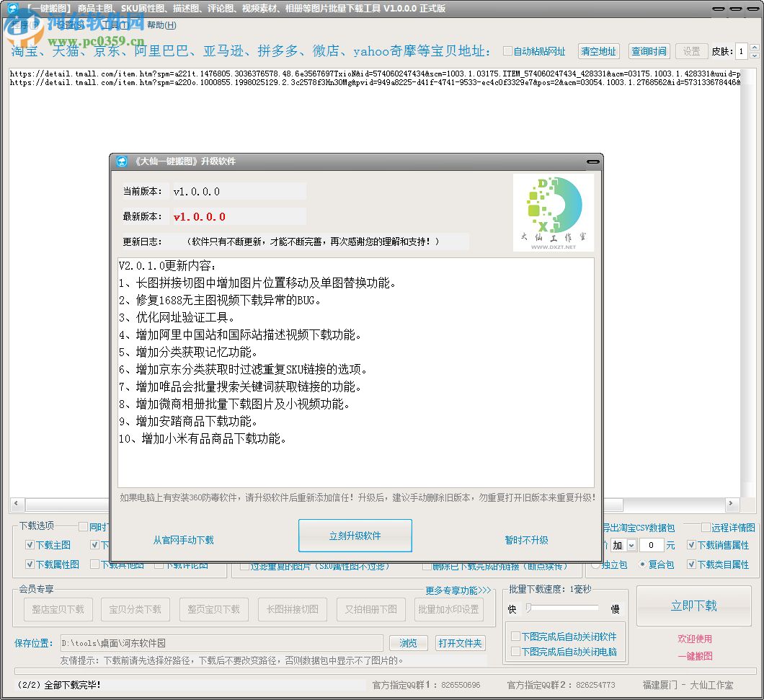Click 浏览 to choose a save folder
Image resolution: width=764 pixels, height=700 pixels.
pyautogui.click(x=408, y=643)
